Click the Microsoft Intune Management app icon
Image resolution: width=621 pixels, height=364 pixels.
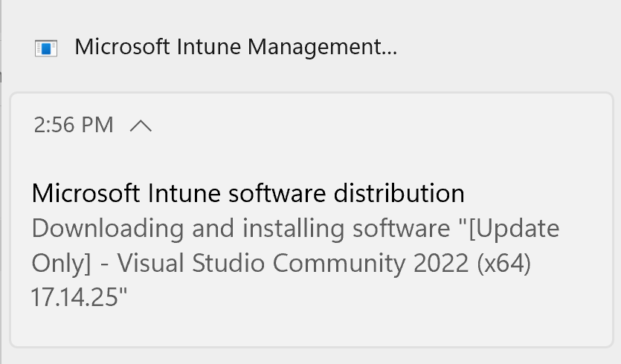[46, 48]
